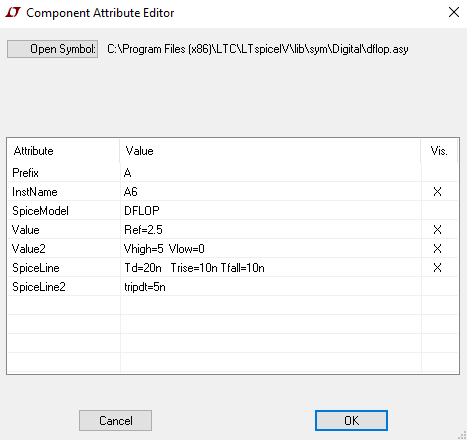The image size is (467, 440).
Task: Select the Prefix value field containing A
Action: click(x=271, y=173)
